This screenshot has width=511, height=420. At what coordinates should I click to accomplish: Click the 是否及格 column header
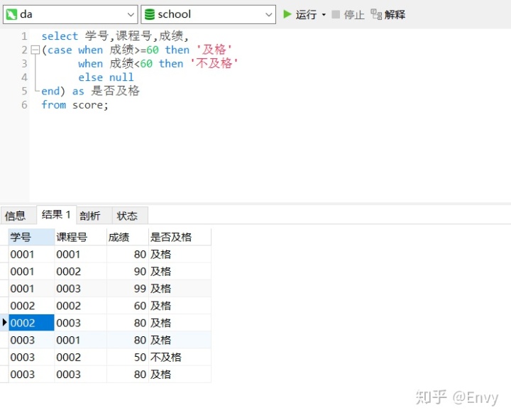(x=180, y=237)
